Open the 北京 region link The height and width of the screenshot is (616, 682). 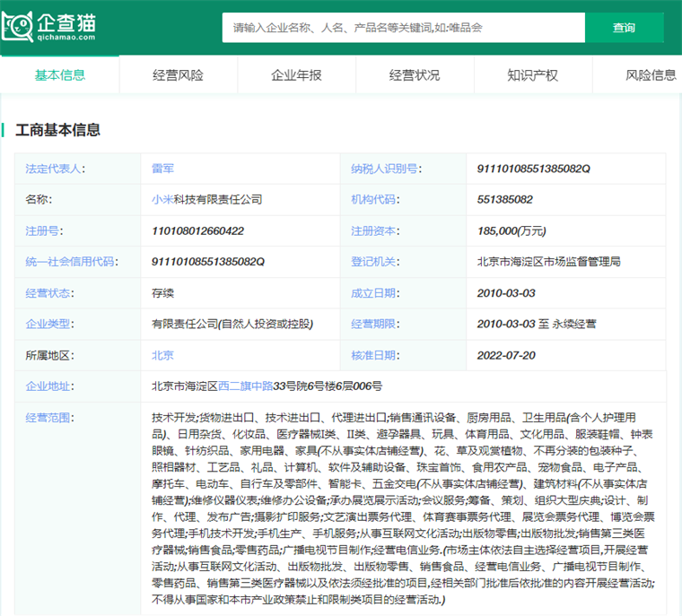[162, 355]
